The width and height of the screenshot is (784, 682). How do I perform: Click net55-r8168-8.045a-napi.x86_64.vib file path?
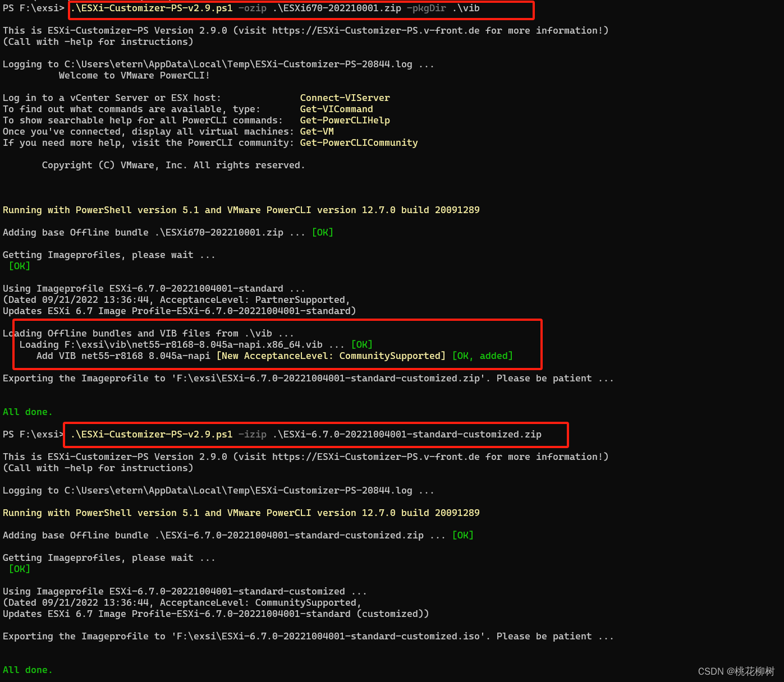(194, 345)
